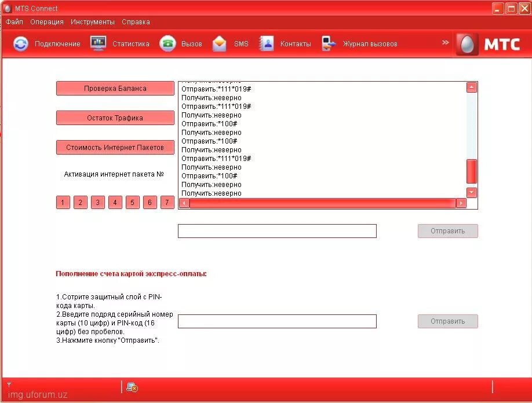The image size is (532, 403).
Task: Click the green Вызов phone icon
Action: 167,44
